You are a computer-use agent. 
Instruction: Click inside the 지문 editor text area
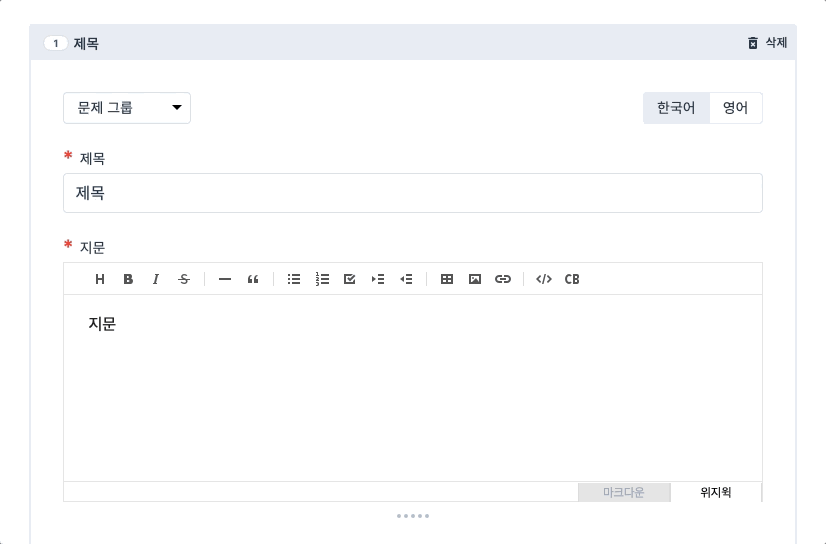click(413, 388)
